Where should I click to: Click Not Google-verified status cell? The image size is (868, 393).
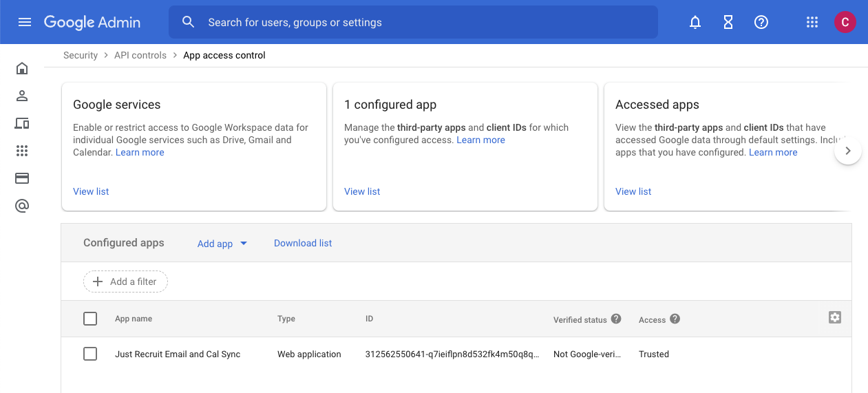[x=587, y=354]
